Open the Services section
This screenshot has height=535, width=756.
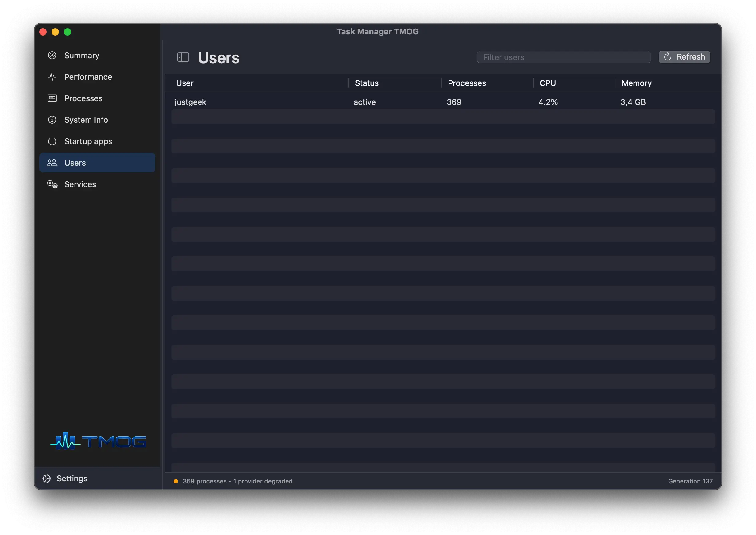pos(97,184)
